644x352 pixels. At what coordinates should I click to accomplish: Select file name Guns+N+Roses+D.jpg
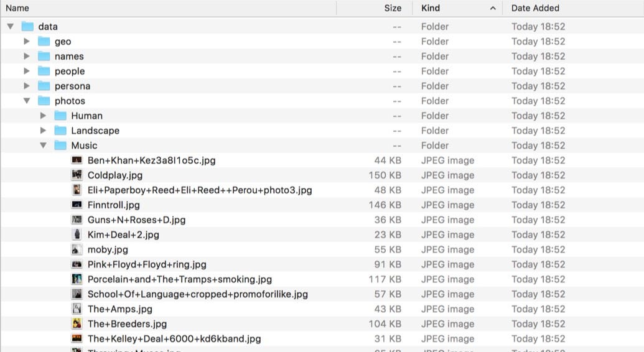pyautogui.click(x=136, y=220)
